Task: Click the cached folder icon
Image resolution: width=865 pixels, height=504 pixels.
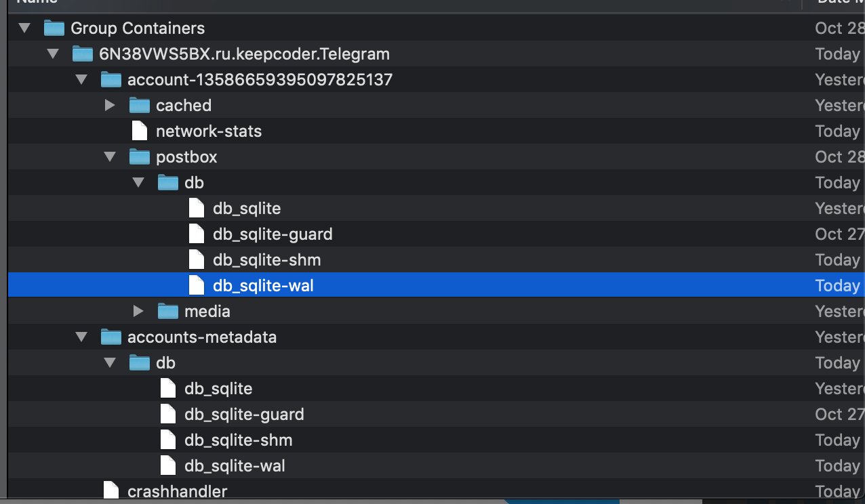Action: (139, 105)
